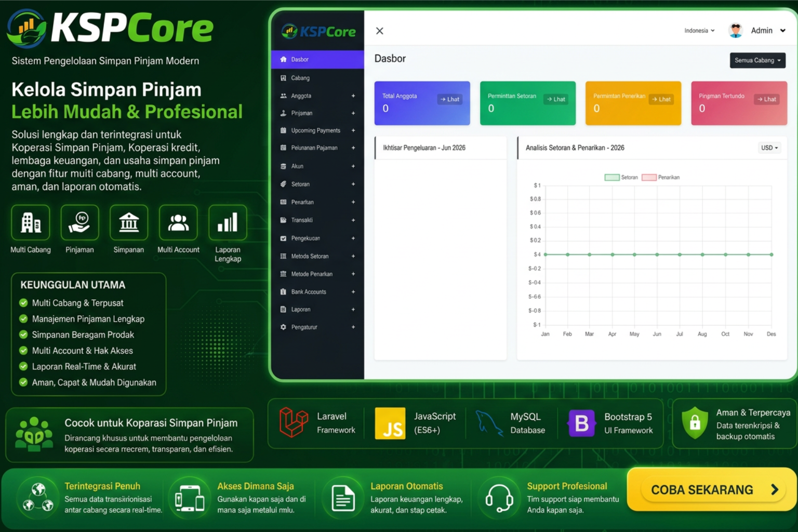Click the Pengeluaran check icon
Viewport: 798px width, 532px height.
click(x=283, y=238)
